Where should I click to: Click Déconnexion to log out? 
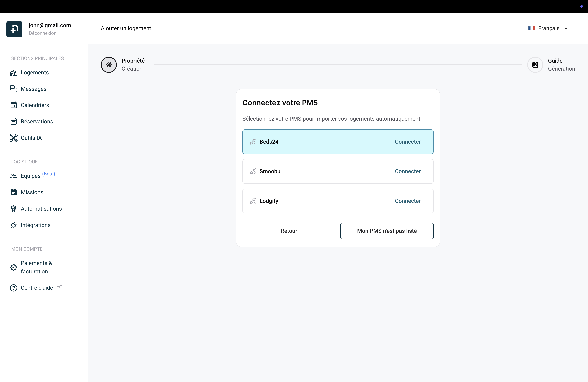(42, 33)
